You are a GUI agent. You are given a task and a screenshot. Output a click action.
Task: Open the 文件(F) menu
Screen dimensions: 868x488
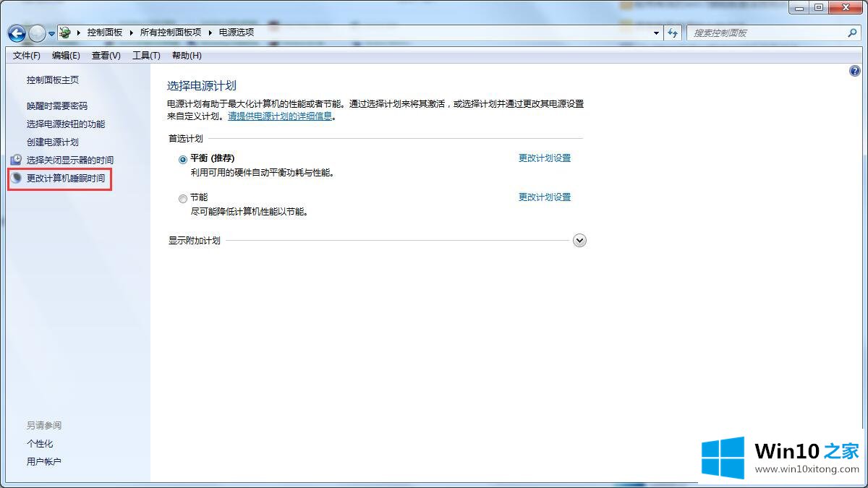27,56
